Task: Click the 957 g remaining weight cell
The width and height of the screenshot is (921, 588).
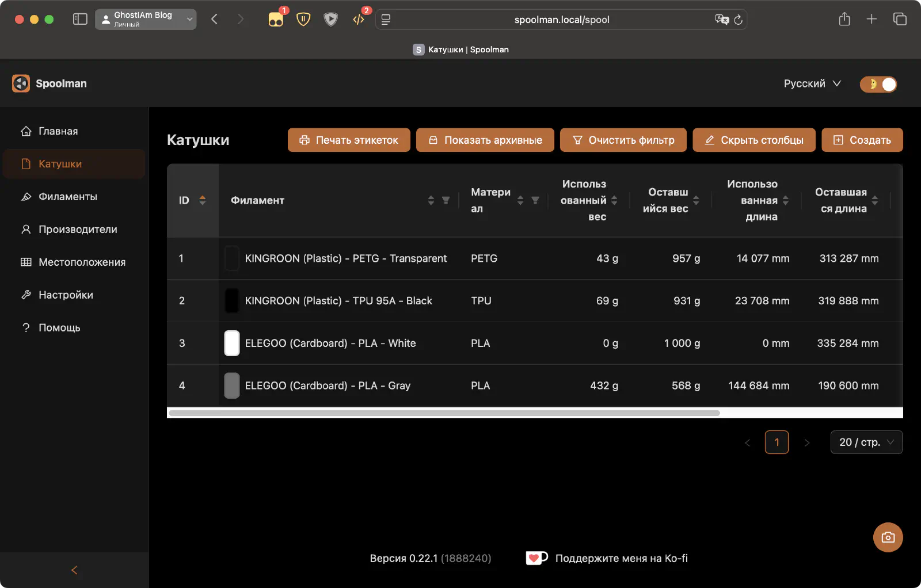Action: (686, 258)
